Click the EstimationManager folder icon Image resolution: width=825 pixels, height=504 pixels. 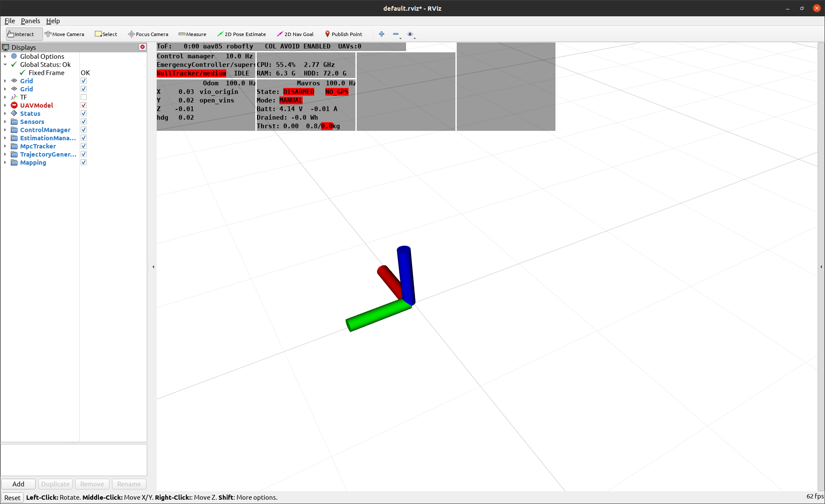pyautogui.click(x=14, y=138)
